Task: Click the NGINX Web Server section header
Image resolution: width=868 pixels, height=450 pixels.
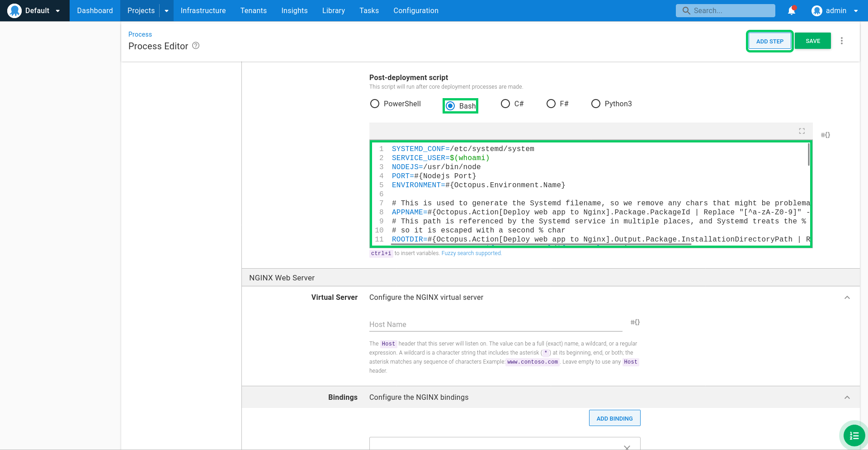Action: tap(551, 278)
